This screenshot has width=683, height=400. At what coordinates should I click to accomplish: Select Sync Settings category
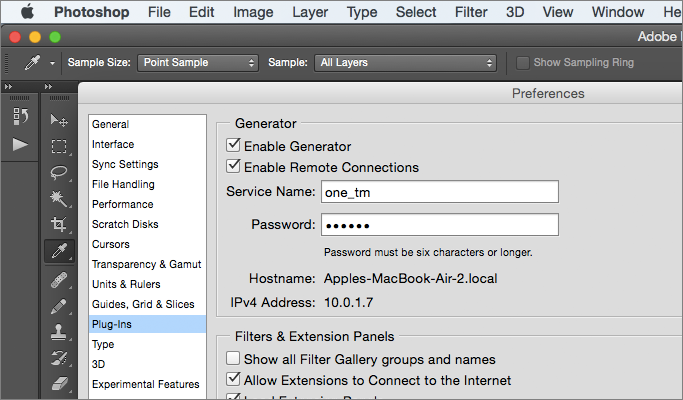click(x=147, y=164)
